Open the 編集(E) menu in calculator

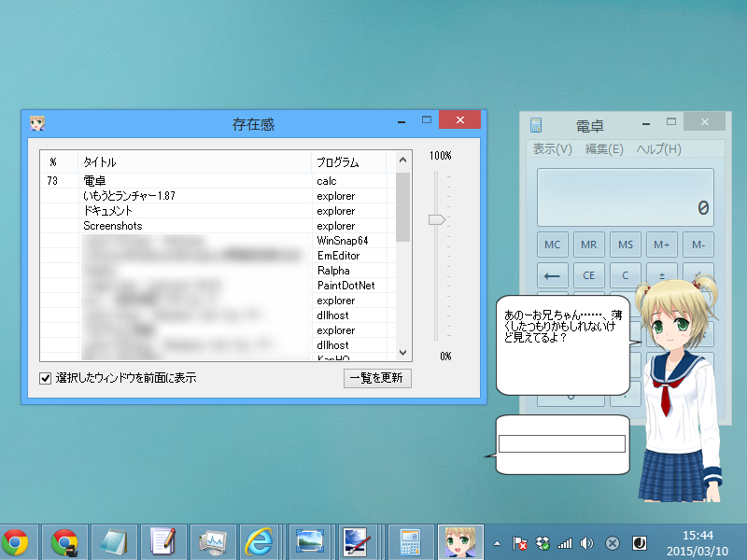604,149
